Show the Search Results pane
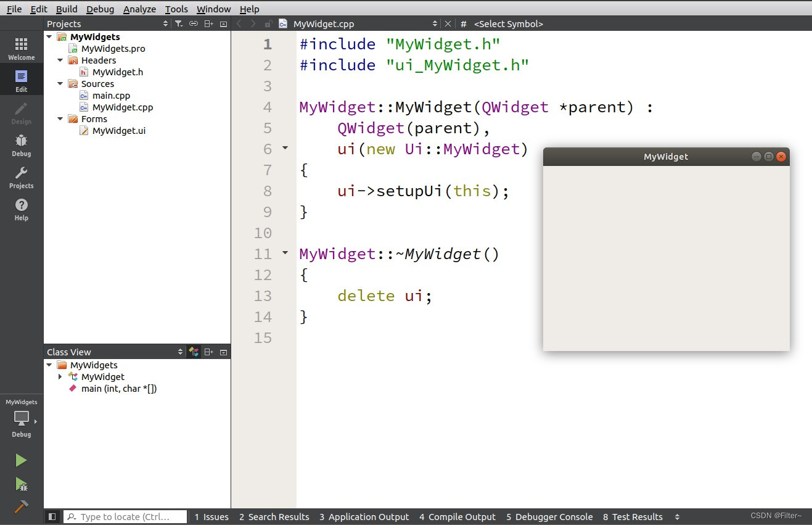The width and height of the screenshot is (812, 525). tap(274, 517)
